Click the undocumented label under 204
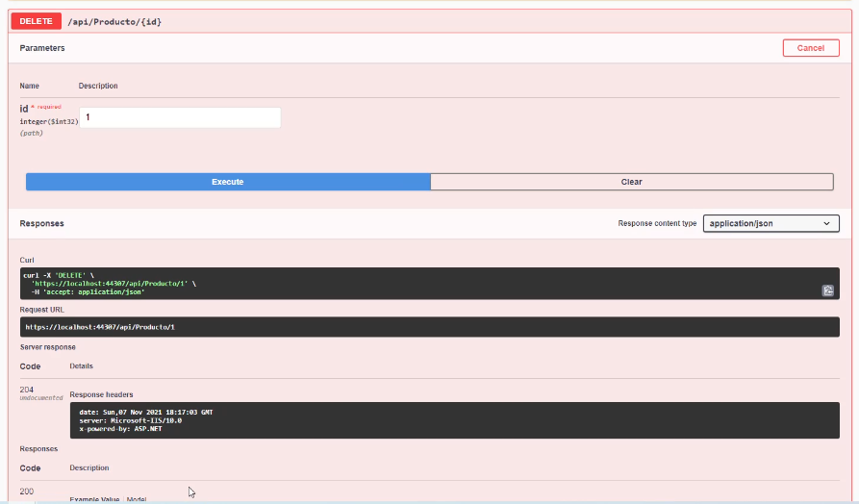Image resolution: width=859 pixels, height=504 pixels. pos(41,398)
